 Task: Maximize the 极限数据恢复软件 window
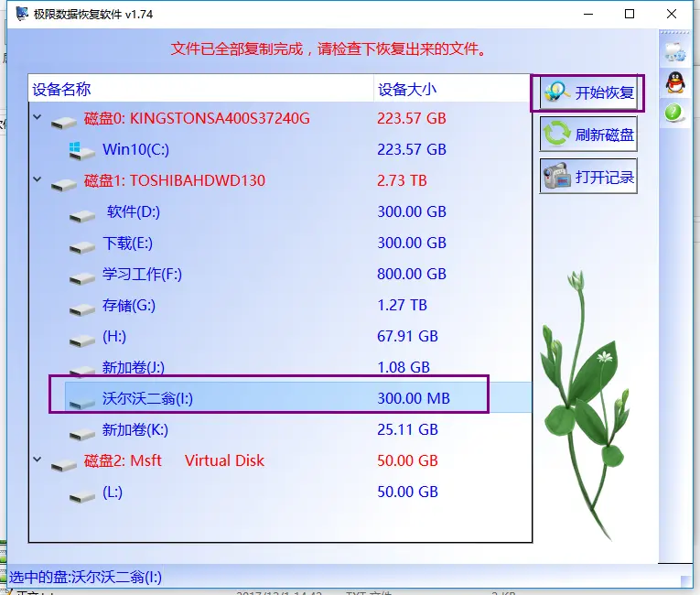click(x=630, y=14)
